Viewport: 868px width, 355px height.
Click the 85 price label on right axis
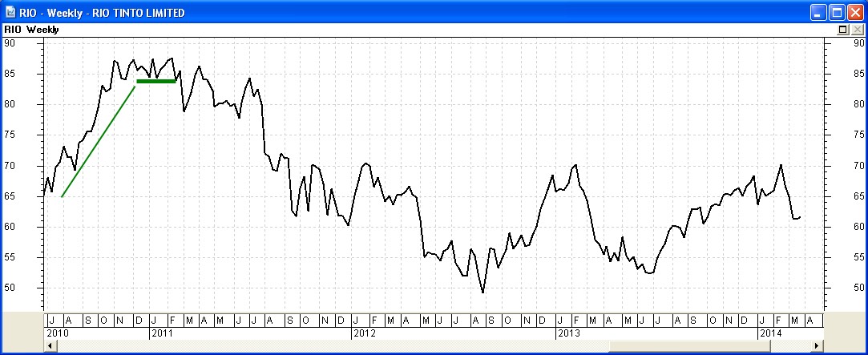coord(858,74)
